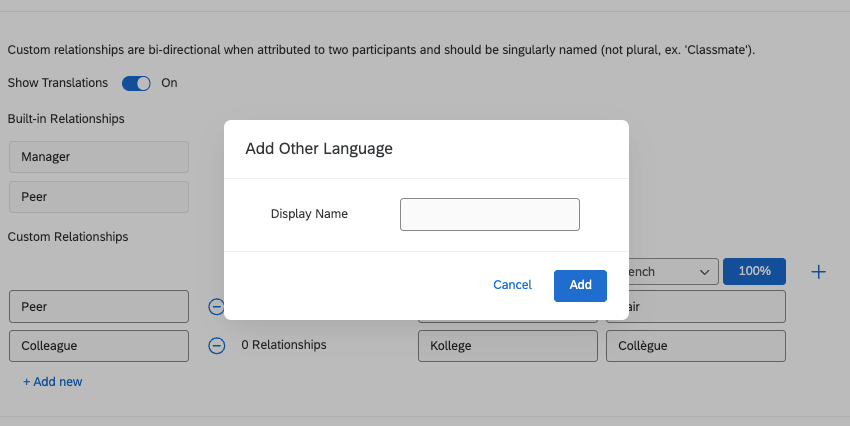Image resolution: width=850 pixels, height=426 pixels.
Task: Toggle Show Translations switch off
Action: [x=136, y=83]
